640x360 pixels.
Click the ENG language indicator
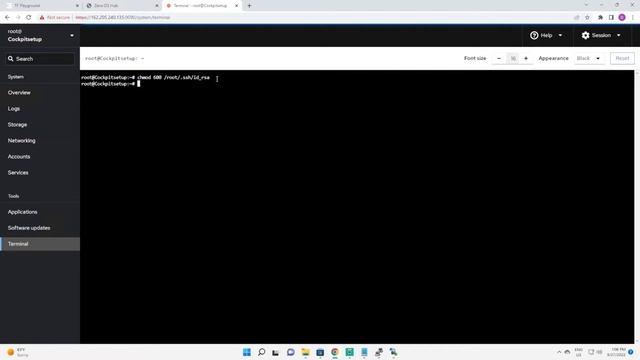[x=578, y=352]
